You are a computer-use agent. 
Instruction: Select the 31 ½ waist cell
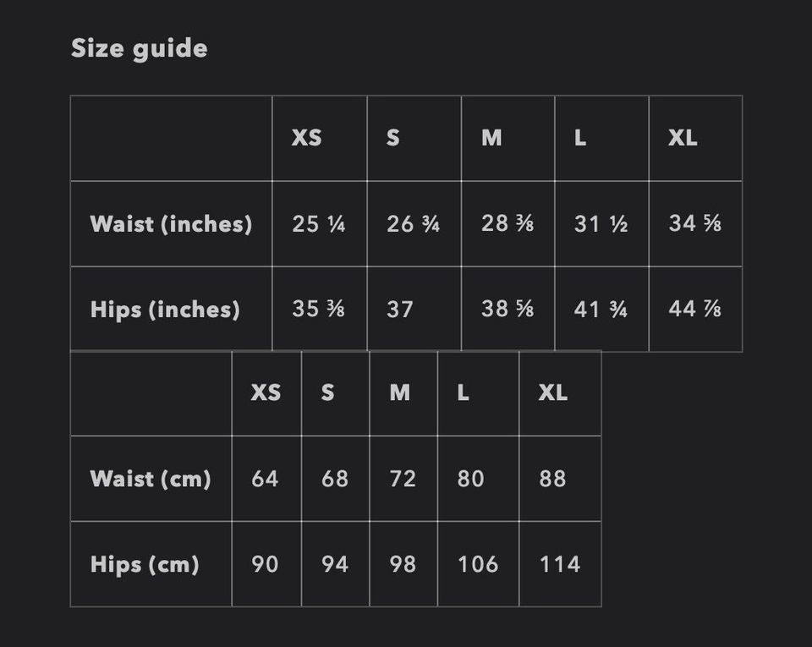click(601, 224)
